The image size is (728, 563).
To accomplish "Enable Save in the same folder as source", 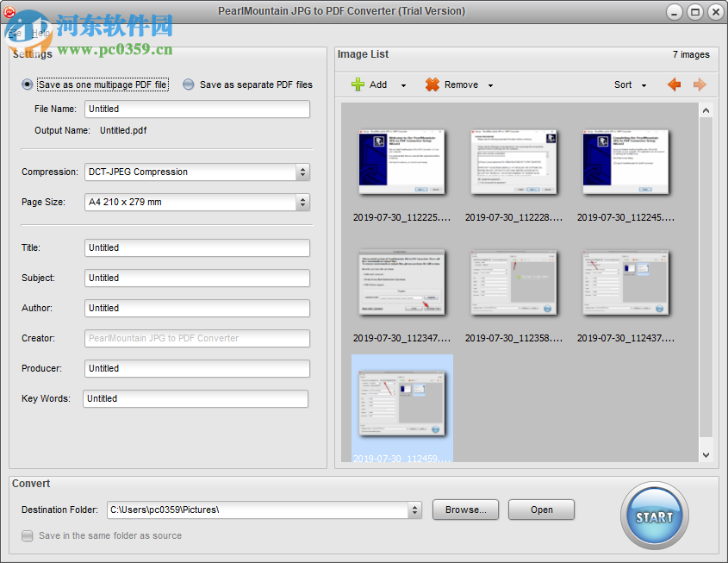I will (27, 535).
